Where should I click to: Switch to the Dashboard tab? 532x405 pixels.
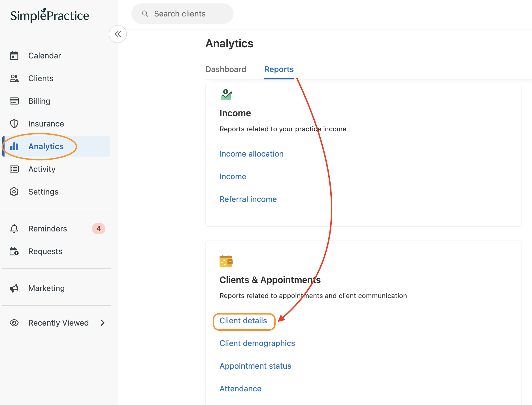[x=226, y=69]
